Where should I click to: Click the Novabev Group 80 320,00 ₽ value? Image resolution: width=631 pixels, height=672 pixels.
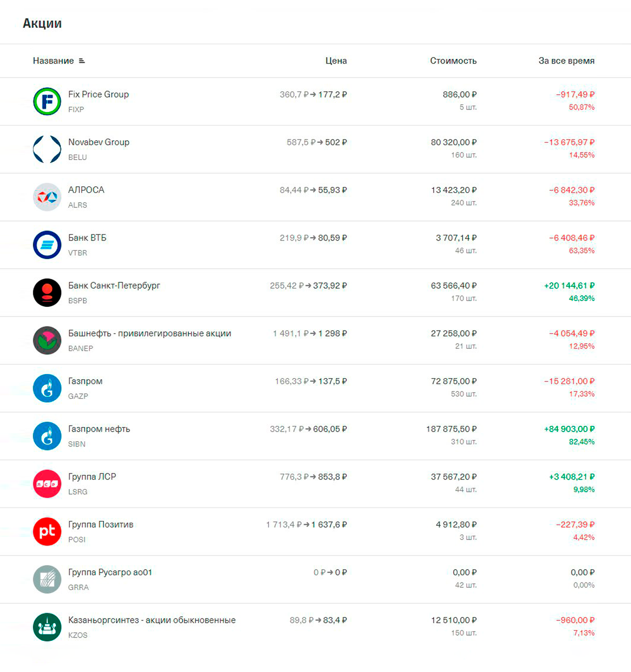tap(453, 142)
